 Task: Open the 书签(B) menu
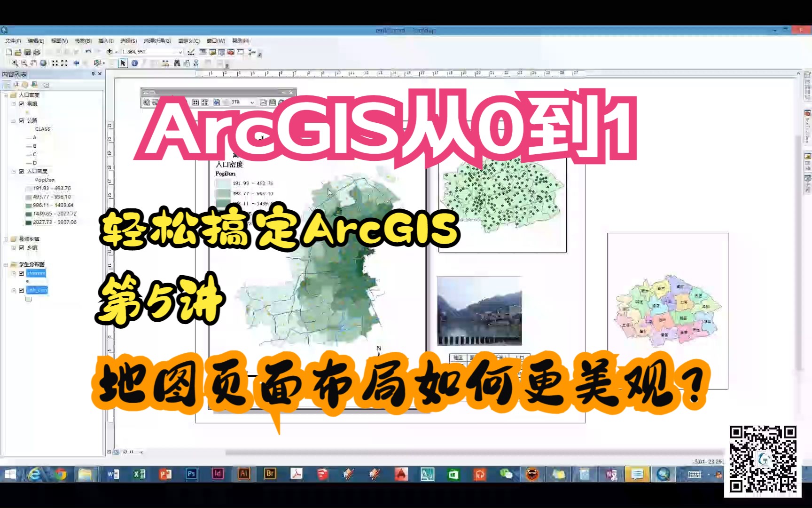(x=83, y=41)
